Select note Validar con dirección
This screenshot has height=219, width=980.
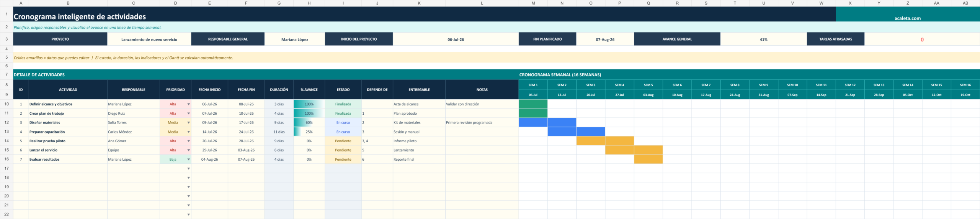tap(482, 104)
